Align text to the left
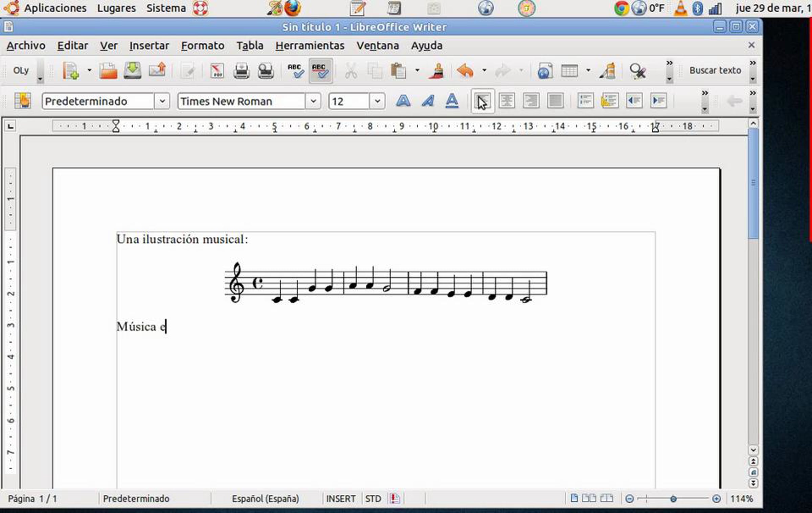The height and width of the screenshot is (513, 812). (483, 101)
